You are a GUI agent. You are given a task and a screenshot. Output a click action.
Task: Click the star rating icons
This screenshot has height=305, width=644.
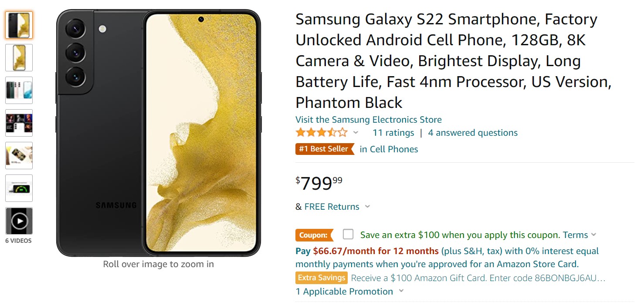(322, 133)
